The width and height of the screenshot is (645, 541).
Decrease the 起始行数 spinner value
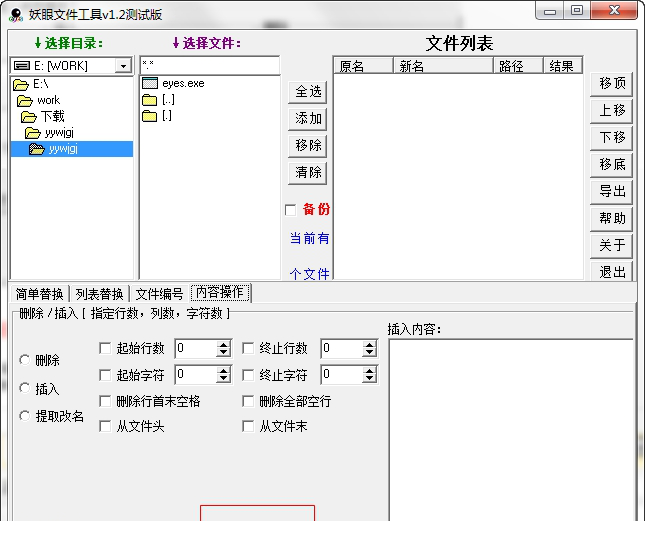coord(223,353)
